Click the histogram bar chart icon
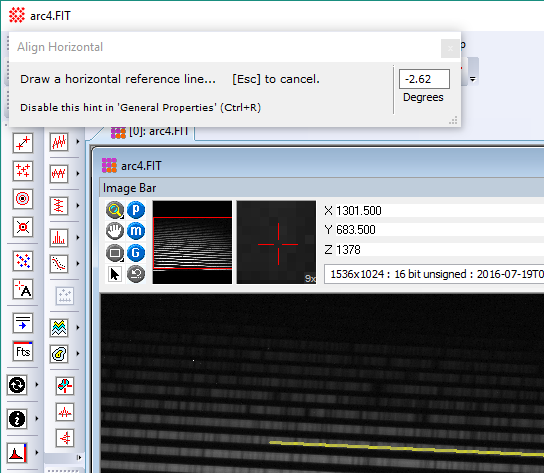544x473 pixels. pyautogui.click(x=59, y=238)
